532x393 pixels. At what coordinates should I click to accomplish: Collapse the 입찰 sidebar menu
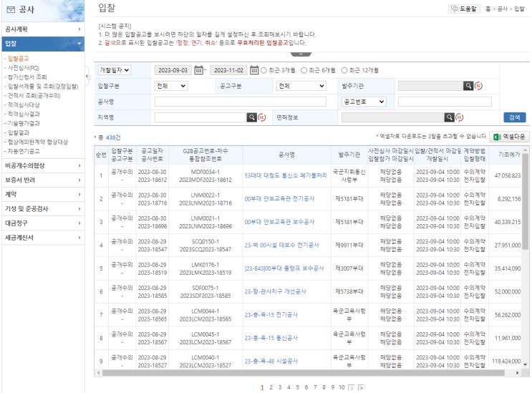pos(43,44)
